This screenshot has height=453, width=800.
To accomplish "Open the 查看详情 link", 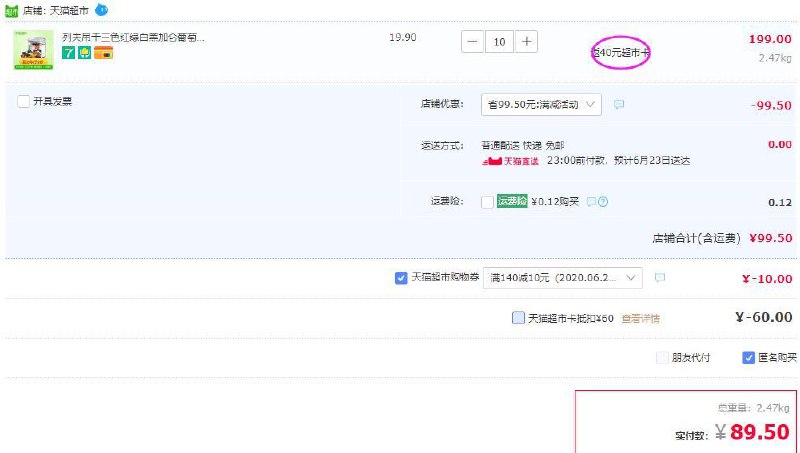I will pyautogui.click(x=640, y=319).
